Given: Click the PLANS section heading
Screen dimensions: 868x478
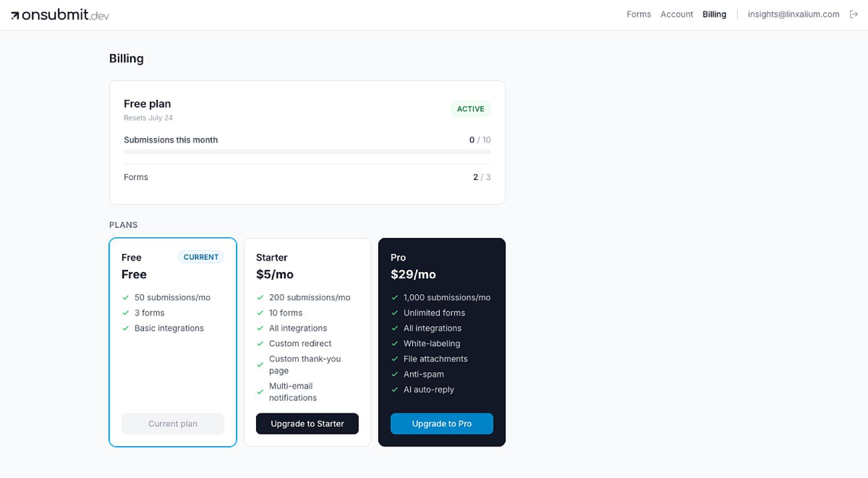Looking at the screenshot, I should coord(123,225).
